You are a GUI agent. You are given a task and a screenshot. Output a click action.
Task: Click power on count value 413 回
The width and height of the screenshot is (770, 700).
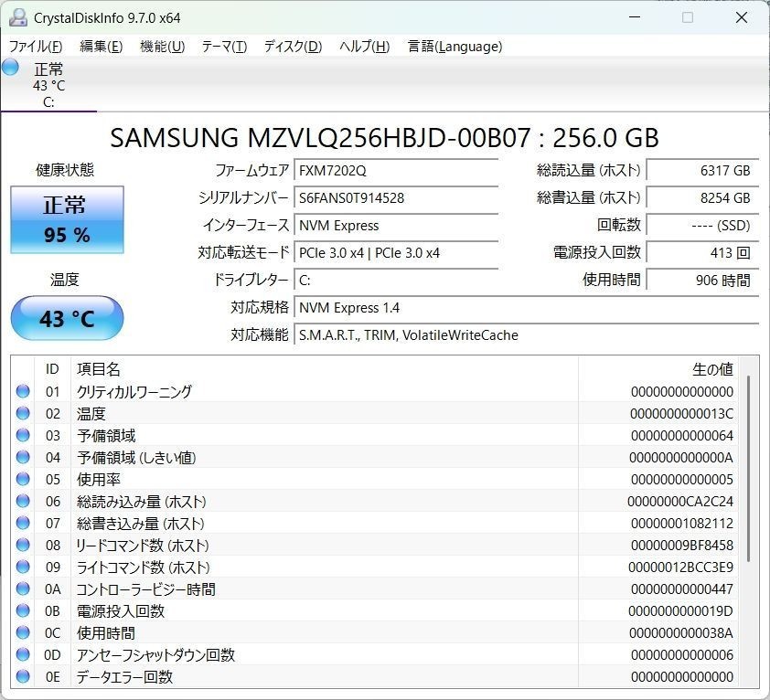[702, 253]
